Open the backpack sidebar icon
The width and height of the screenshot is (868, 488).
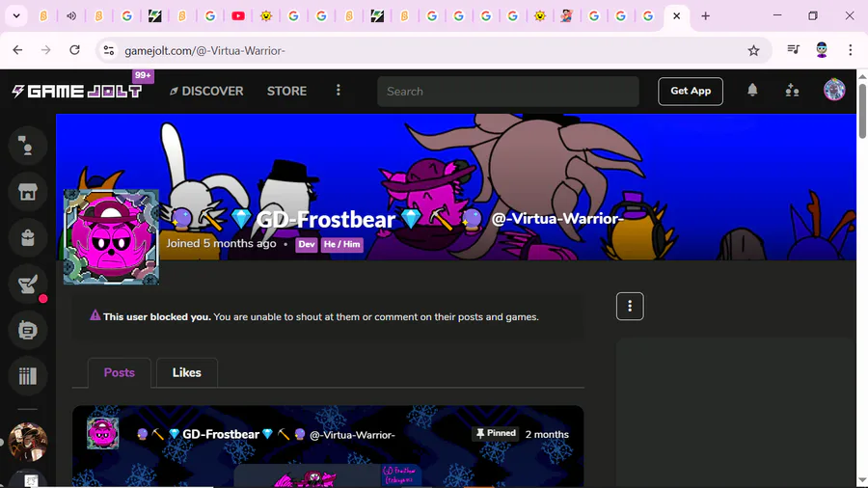click(x=27, y=238)
